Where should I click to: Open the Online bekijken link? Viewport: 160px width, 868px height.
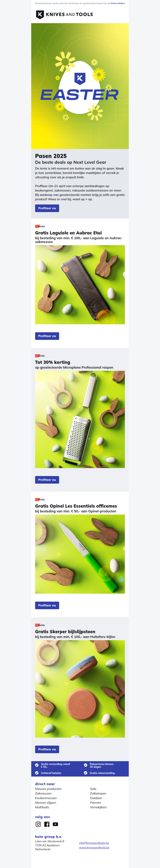coord(118,3)
